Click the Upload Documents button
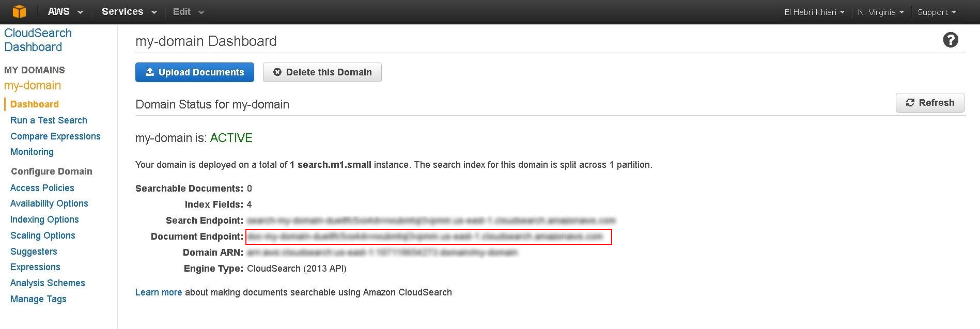Image resolution: width=980 pixels, height=329 pixels. pos(195,72)
